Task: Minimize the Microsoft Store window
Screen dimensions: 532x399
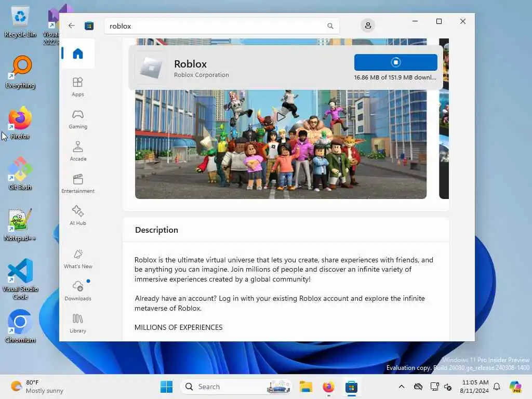Action: [x=415, y=21]
